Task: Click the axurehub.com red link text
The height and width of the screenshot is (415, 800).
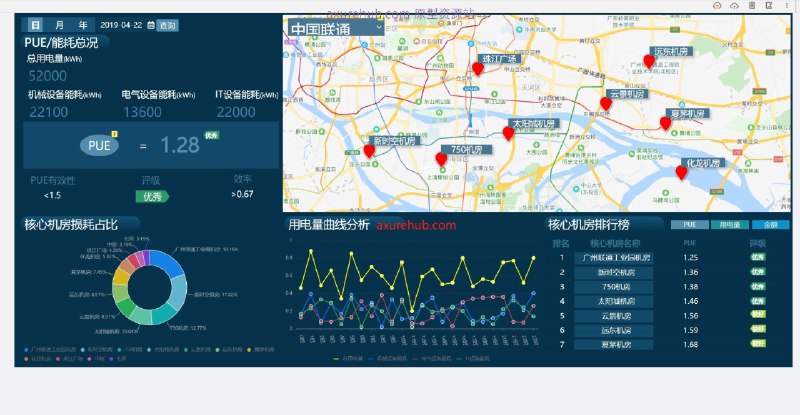Action: coord(416,225)
